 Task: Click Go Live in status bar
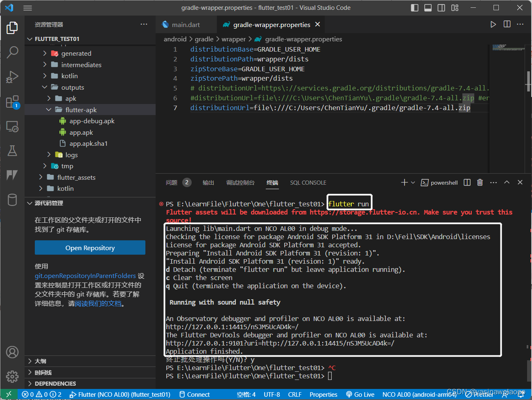tap(360, 394)
